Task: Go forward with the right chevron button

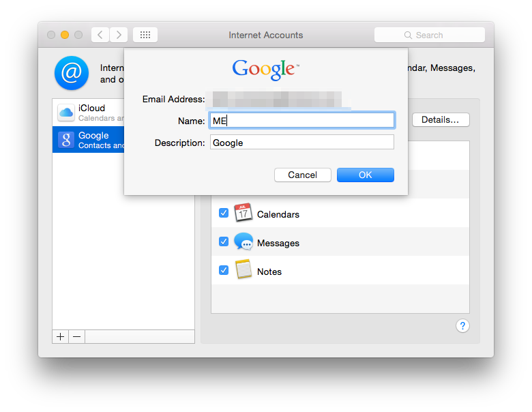Action: click(x=119, y=35)
